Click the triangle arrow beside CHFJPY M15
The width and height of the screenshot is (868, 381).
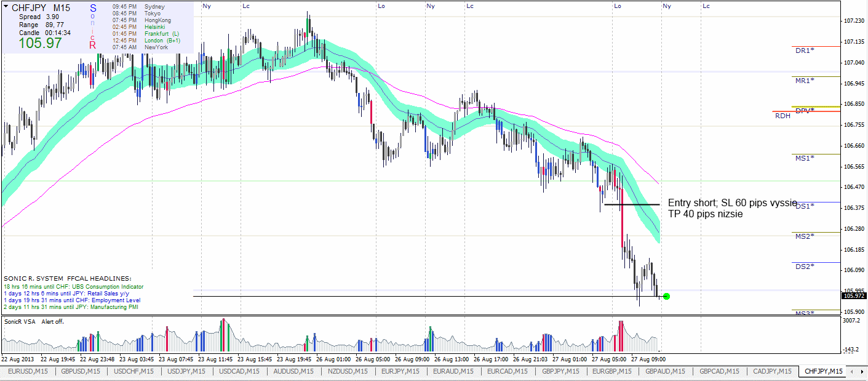click(x=6, y=7)
